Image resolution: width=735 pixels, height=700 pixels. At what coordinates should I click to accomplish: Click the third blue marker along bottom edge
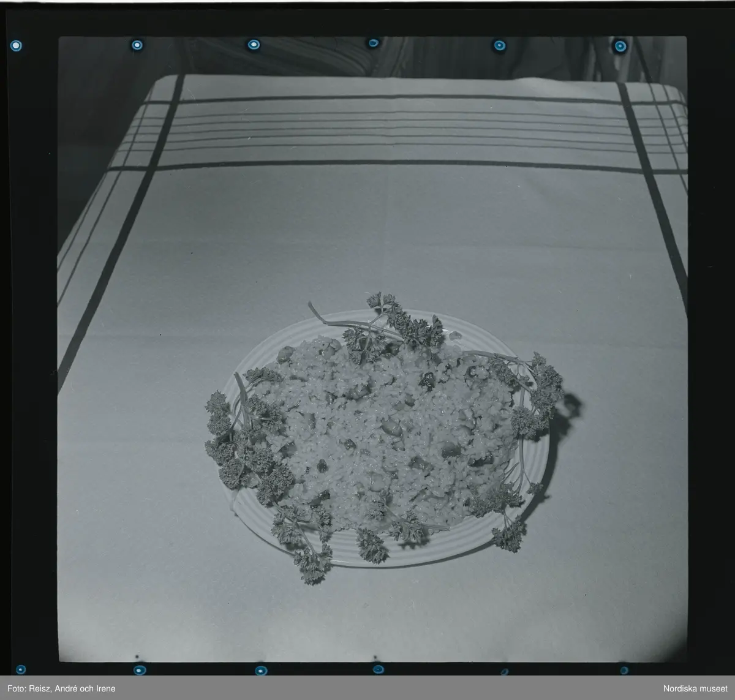[260, 671]
